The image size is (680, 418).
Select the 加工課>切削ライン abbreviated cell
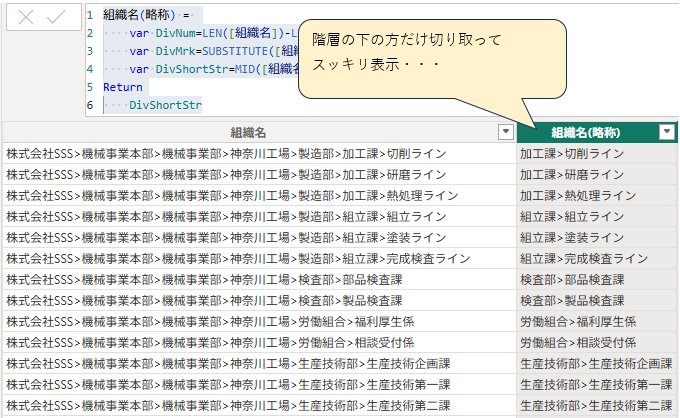pos(572,154)
